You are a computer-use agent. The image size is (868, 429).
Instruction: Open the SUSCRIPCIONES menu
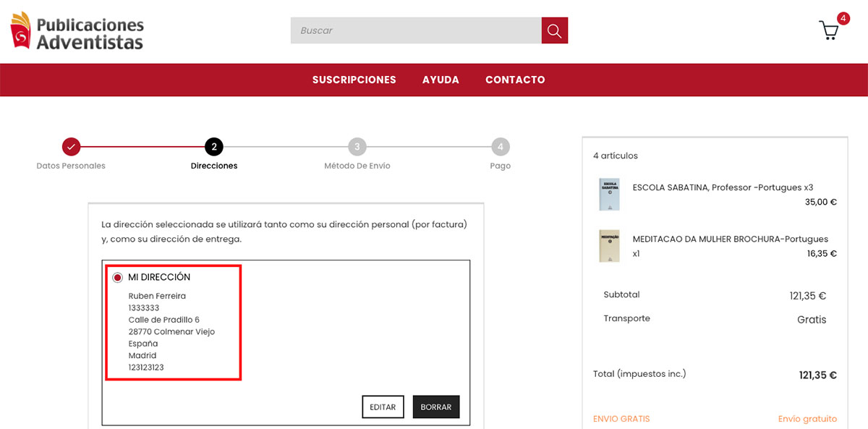pos(354,80)
